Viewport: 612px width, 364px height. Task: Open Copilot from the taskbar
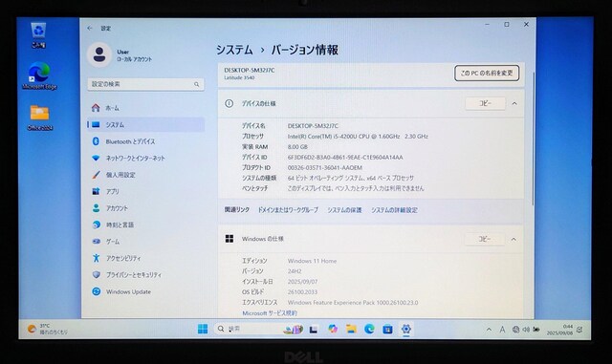tap(333, 329)
